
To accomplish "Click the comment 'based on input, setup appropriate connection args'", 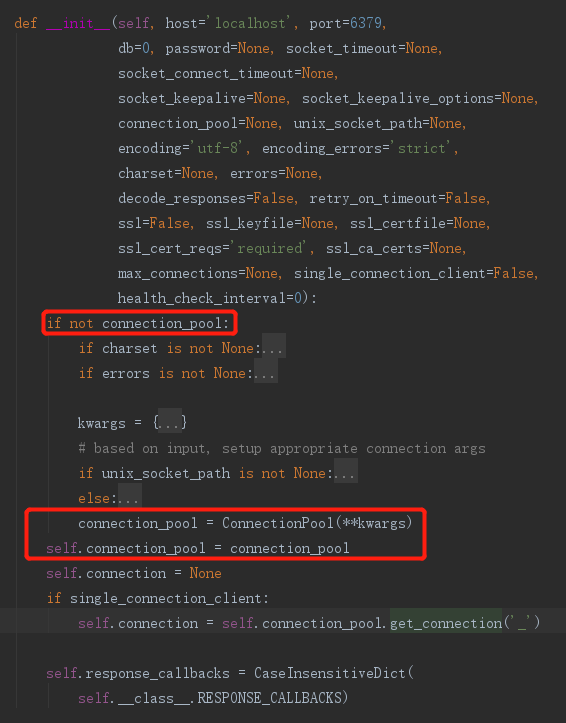I will [x=282, y=448].
